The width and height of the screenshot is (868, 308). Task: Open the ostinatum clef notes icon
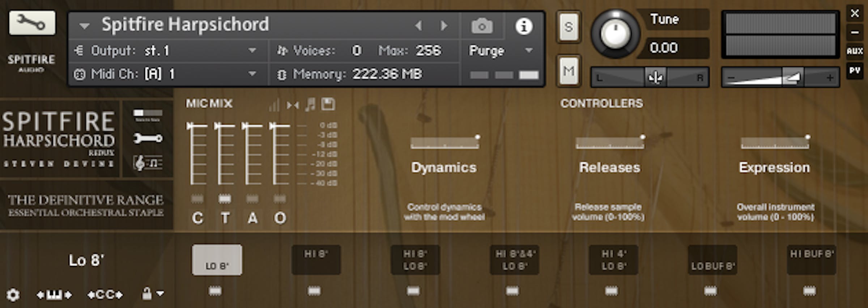(x=148, y=163)
